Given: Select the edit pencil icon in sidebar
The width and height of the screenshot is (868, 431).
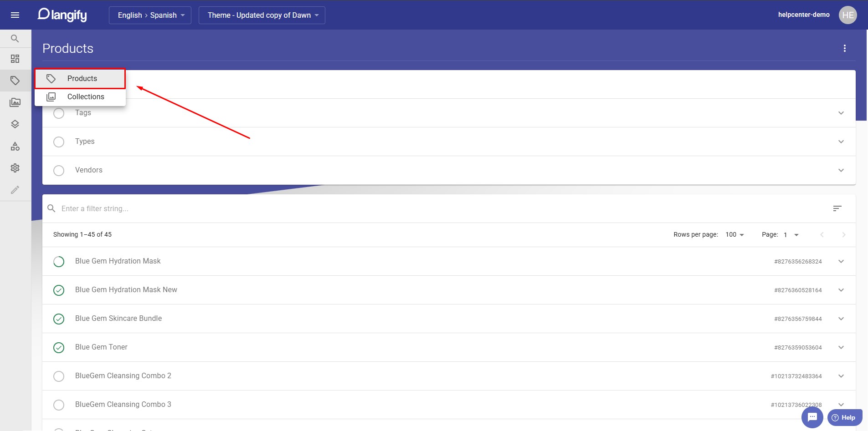Looking at the screenshot, I should 15,190.
